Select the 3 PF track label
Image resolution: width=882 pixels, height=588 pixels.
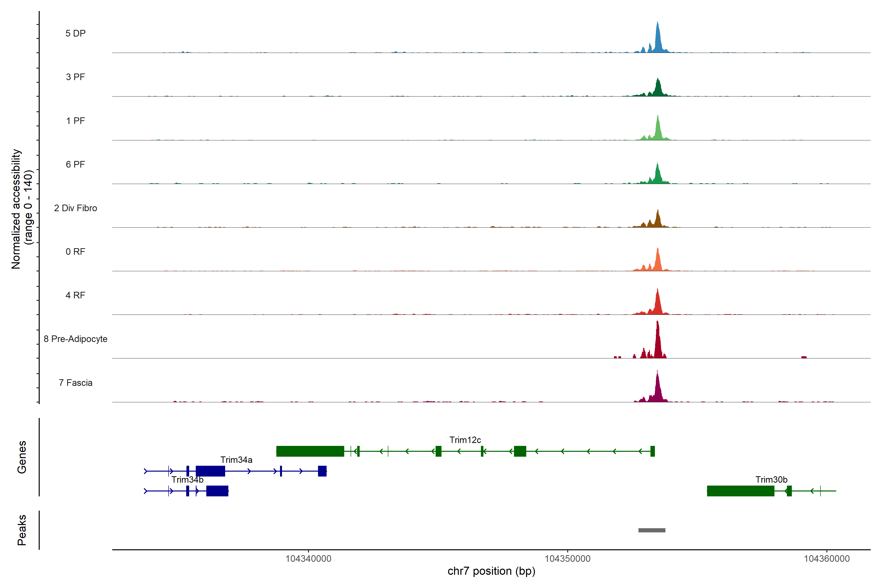[75, 77]
